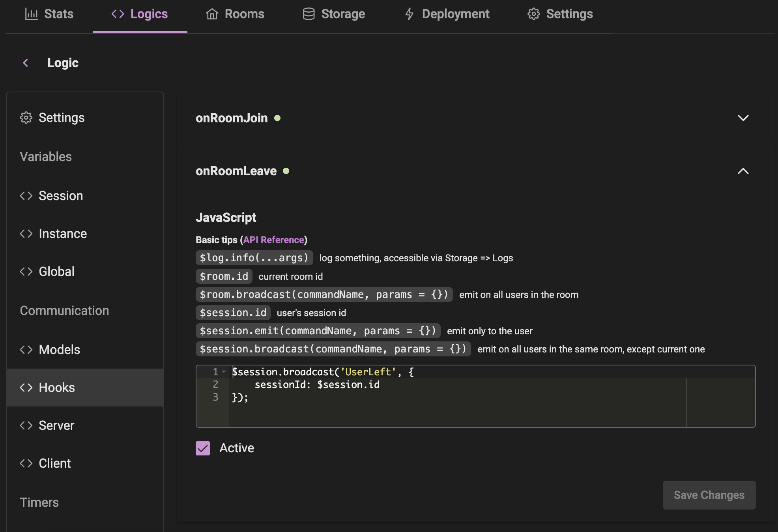Click the $log.info(...args) tip snippet
This screenshot has height=532, width=778.
254,258
